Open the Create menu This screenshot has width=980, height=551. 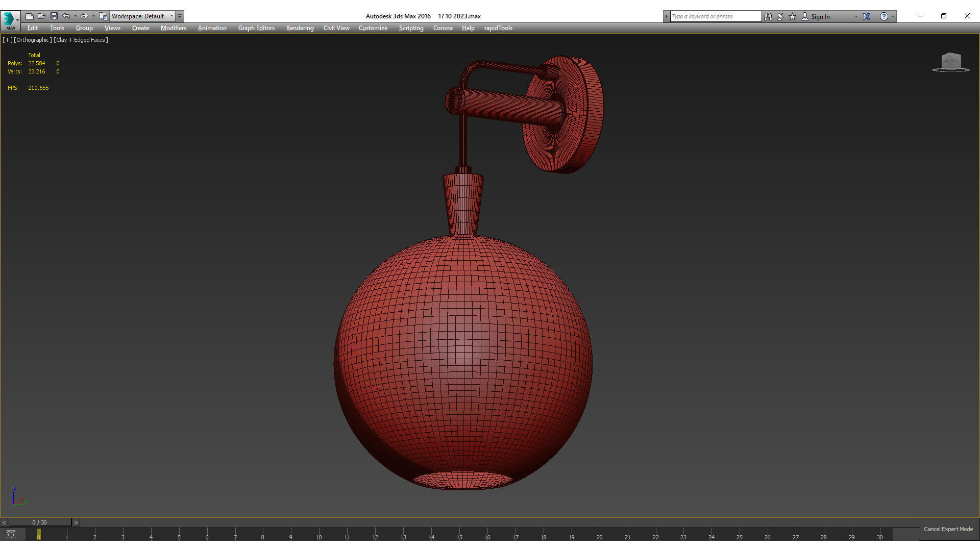click(x=140, y=28)
